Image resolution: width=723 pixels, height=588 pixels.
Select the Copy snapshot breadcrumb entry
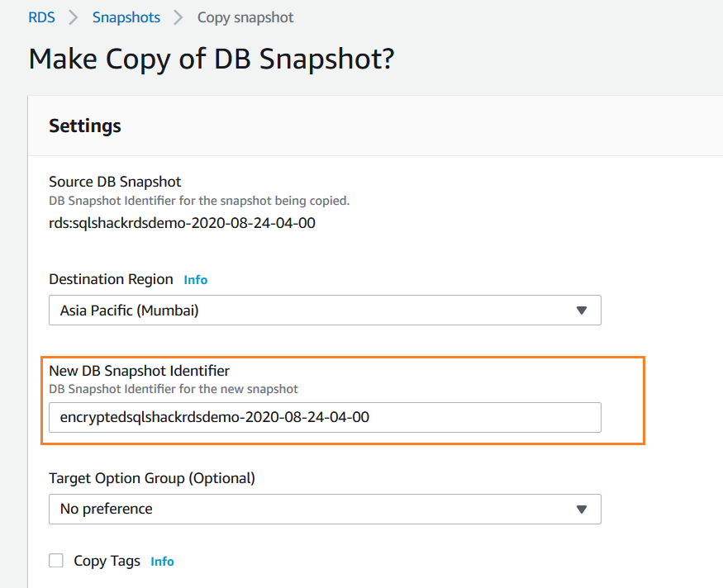pos(245,17)
